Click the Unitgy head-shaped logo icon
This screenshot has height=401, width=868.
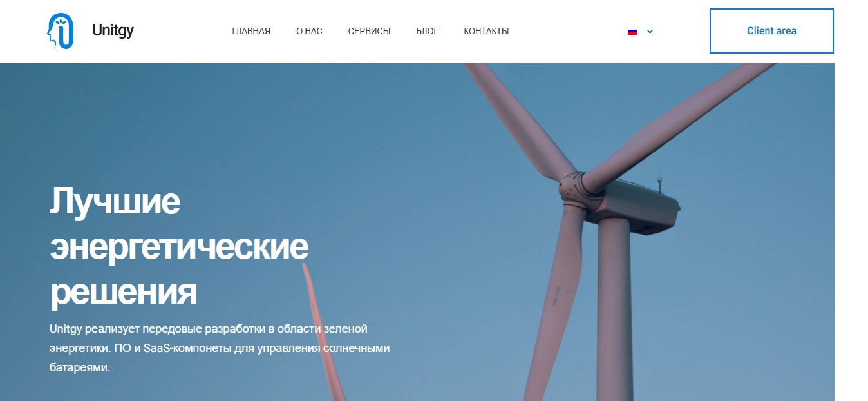coord(61,31)
